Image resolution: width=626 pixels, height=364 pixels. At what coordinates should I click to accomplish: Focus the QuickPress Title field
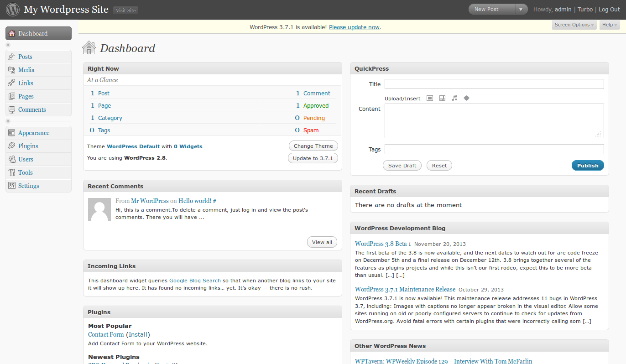point(494,84)
